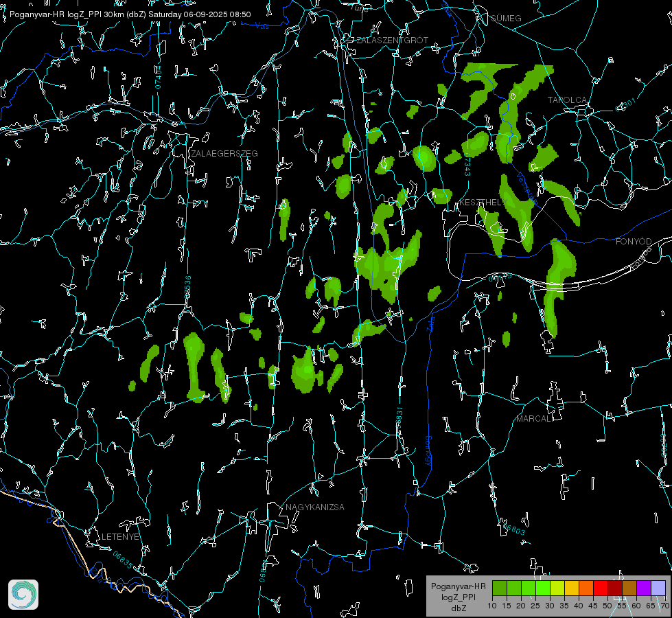Click the 06835 road number label
Viewport: 672px width, 618px height.
(123, 560)
